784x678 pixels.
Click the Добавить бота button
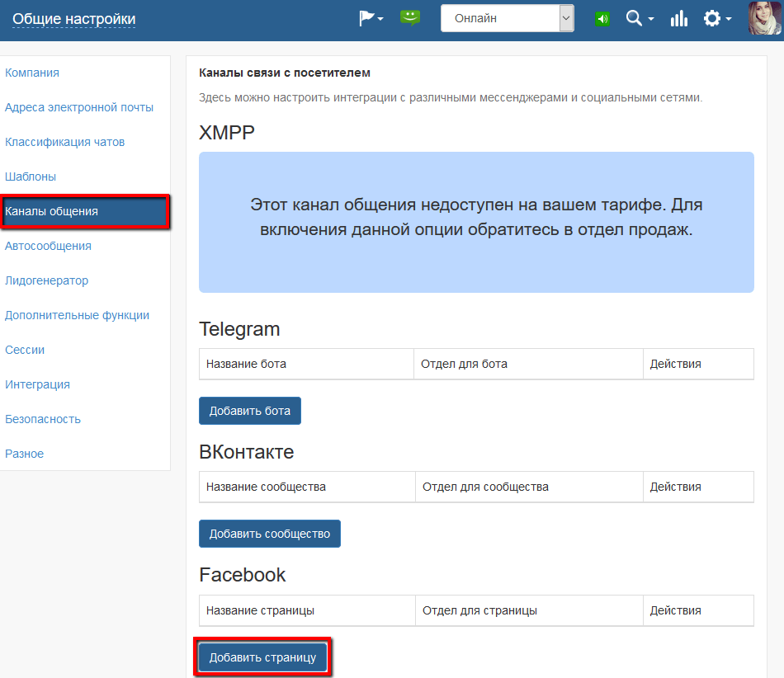(x=249, y=410)
